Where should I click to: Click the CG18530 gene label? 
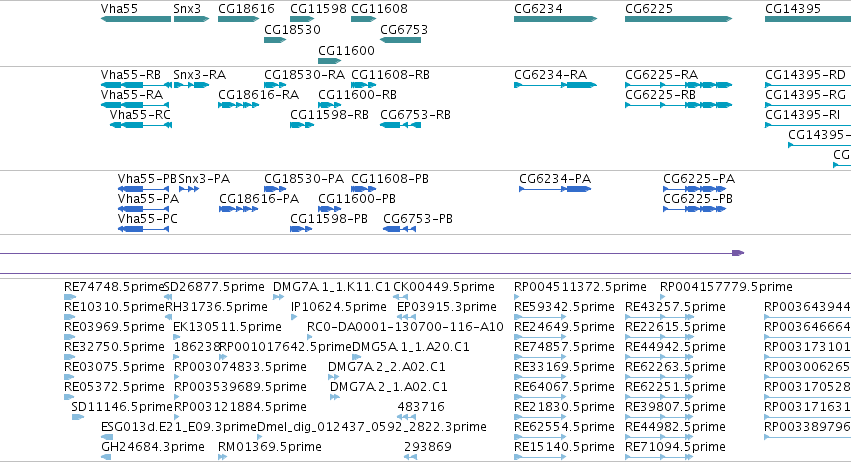292,29
